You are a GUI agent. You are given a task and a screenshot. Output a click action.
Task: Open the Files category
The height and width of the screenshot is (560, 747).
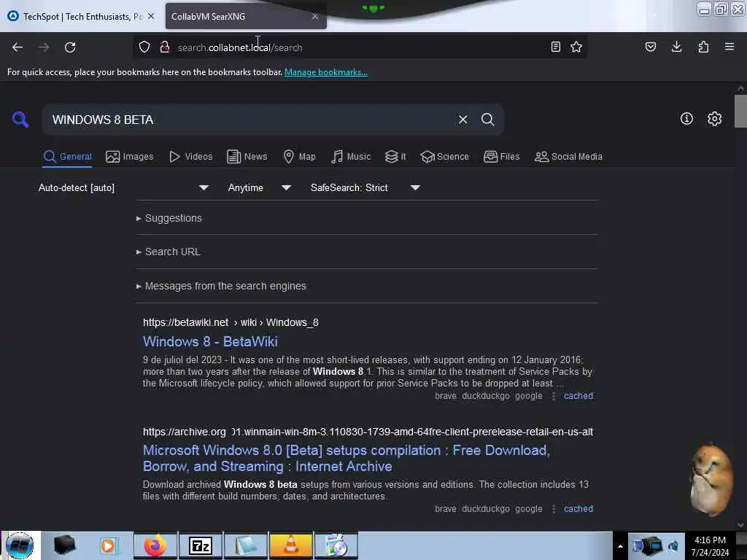(502, 157)
